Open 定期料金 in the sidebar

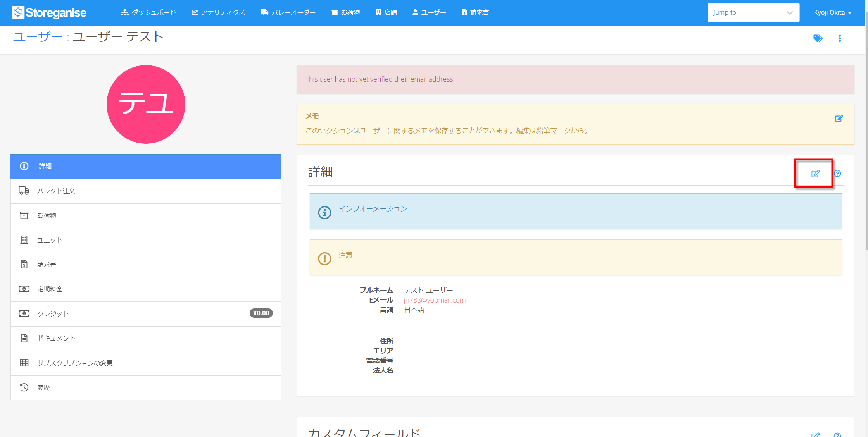146,289
